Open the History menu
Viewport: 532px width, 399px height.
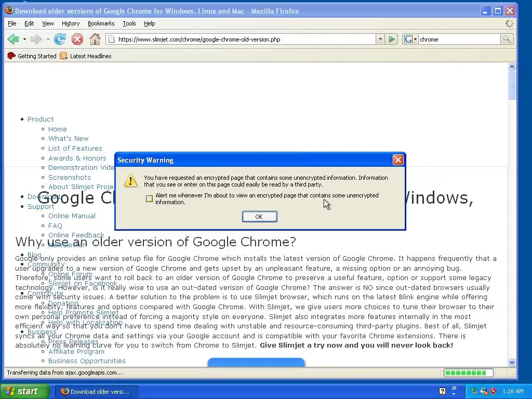pos(71,23)
